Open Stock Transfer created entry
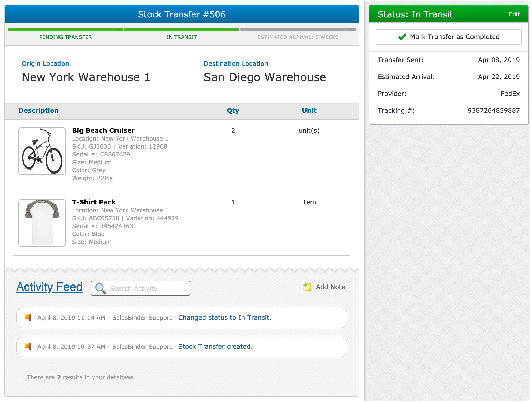 215,346
